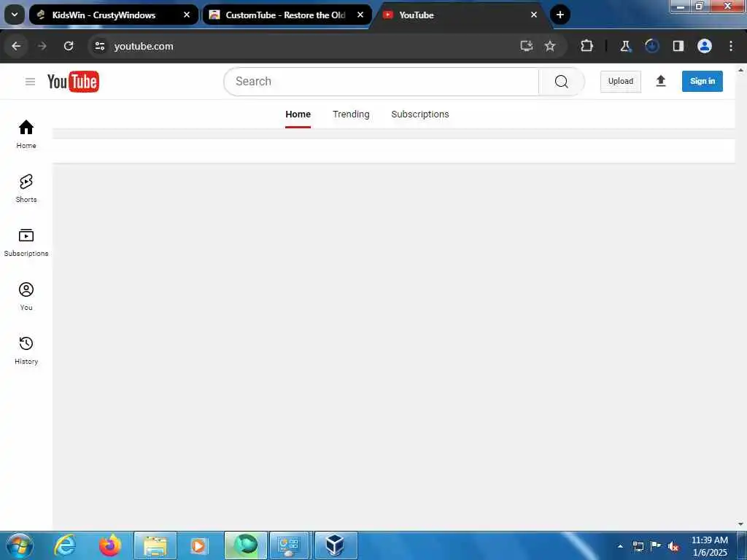Focus the YouTube Search field
The image size is (747, 560).
coord(382,82)
